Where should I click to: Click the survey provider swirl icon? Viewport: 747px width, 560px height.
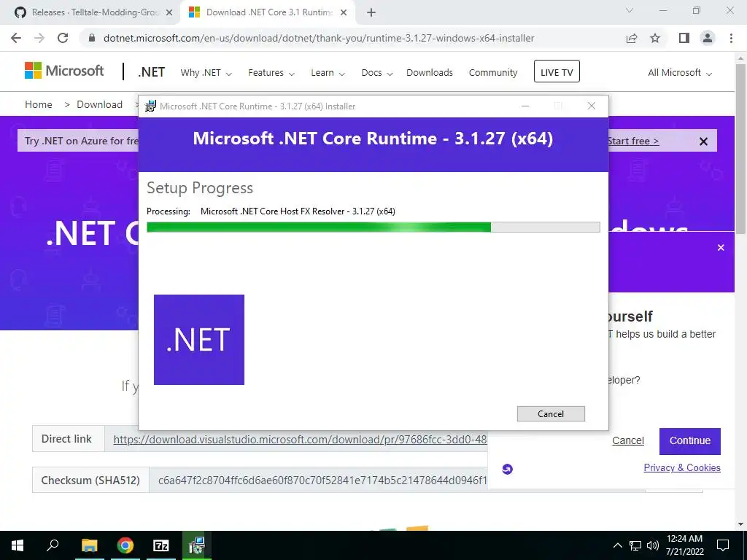tap(508, 469)
